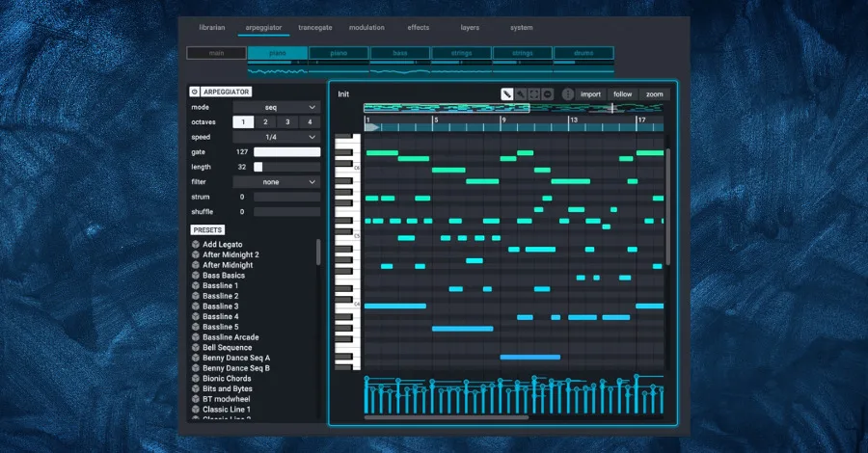
Task: Open the modulation tab
Action: [x=366, y=28]
